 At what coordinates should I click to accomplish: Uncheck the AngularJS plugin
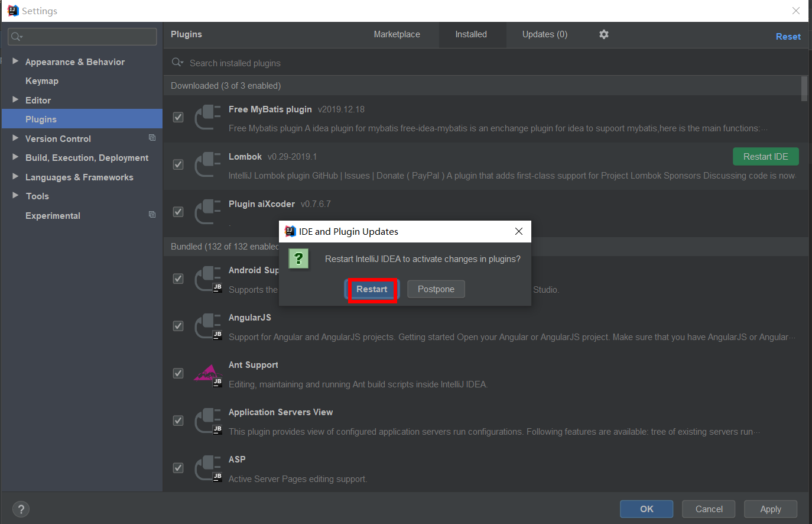coord(178,326)
